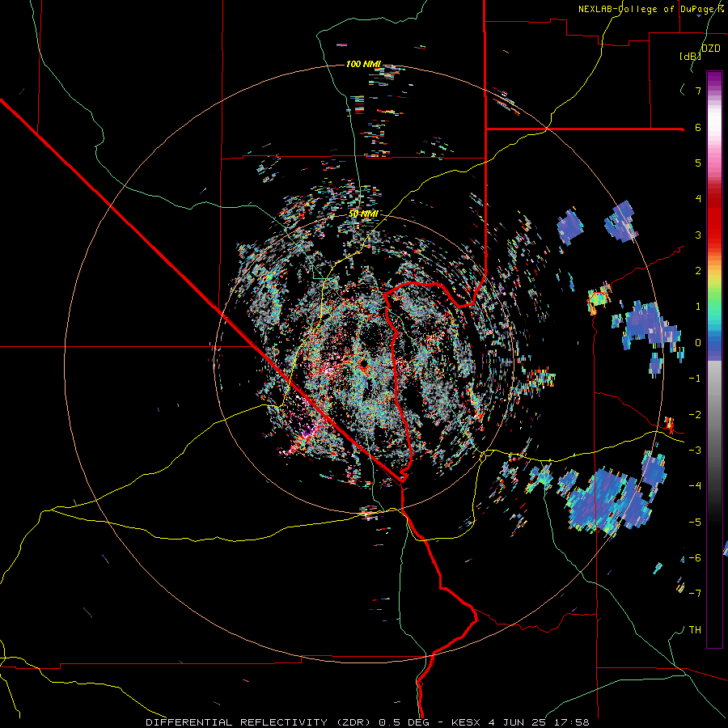Click the differential reflectivity color scale bar
728x728 pixels.
click(714, 359)
